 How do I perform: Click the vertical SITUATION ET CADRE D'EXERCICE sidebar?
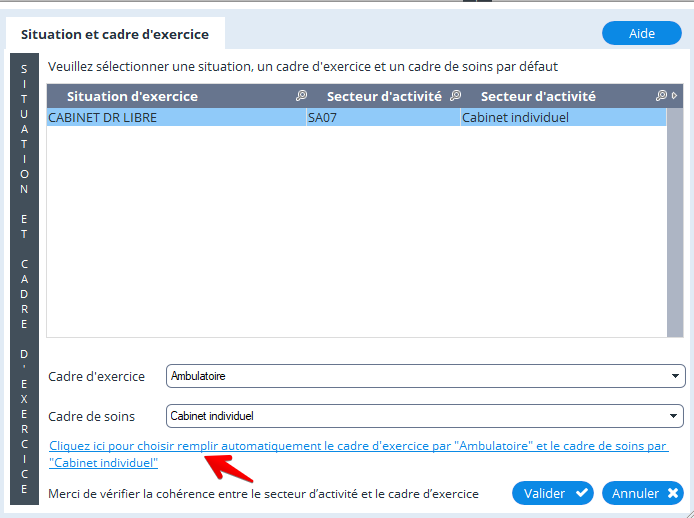tap(24, 279)
